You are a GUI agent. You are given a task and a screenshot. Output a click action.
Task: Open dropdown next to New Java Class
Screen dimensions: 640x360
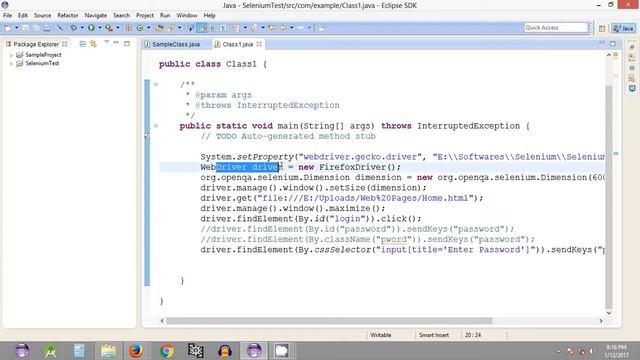[x=149, y=28]
